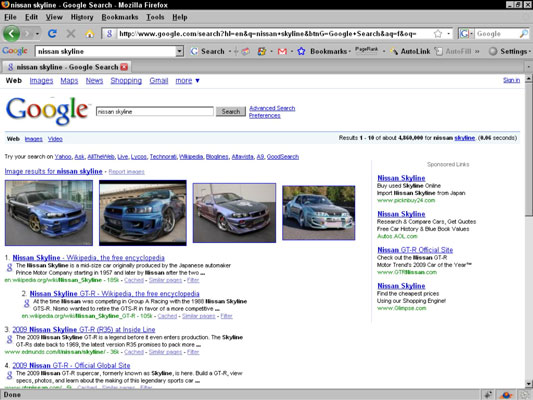Click the tool icon in status bar
This screenshot has width=533, height=400.
pyautogui.click(x=488, y=395)
